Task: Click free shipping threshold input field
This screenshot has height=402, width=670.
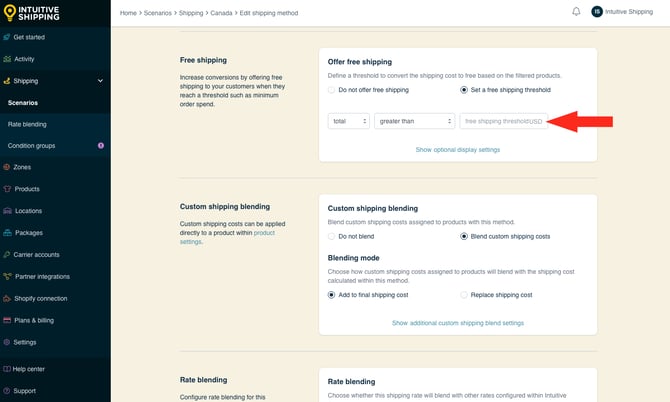Action: [x=503, y=121]
